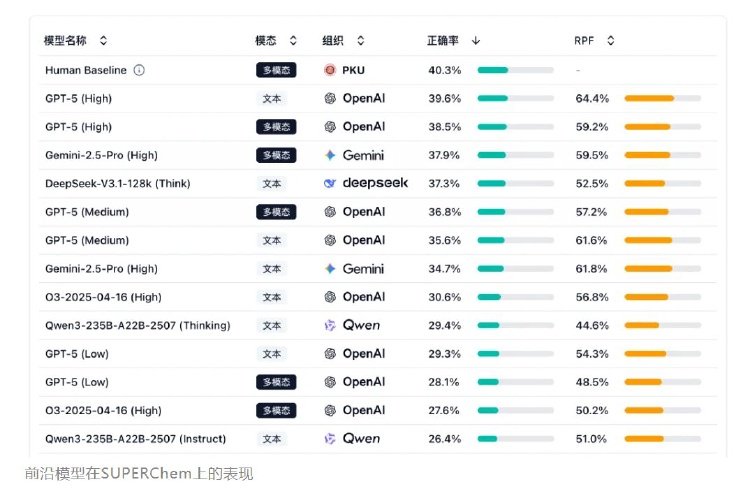Click the OpenAI logo in the first GPT-5 (High) row
This screenshot has width=750, height=503.
tap(330, 98)
